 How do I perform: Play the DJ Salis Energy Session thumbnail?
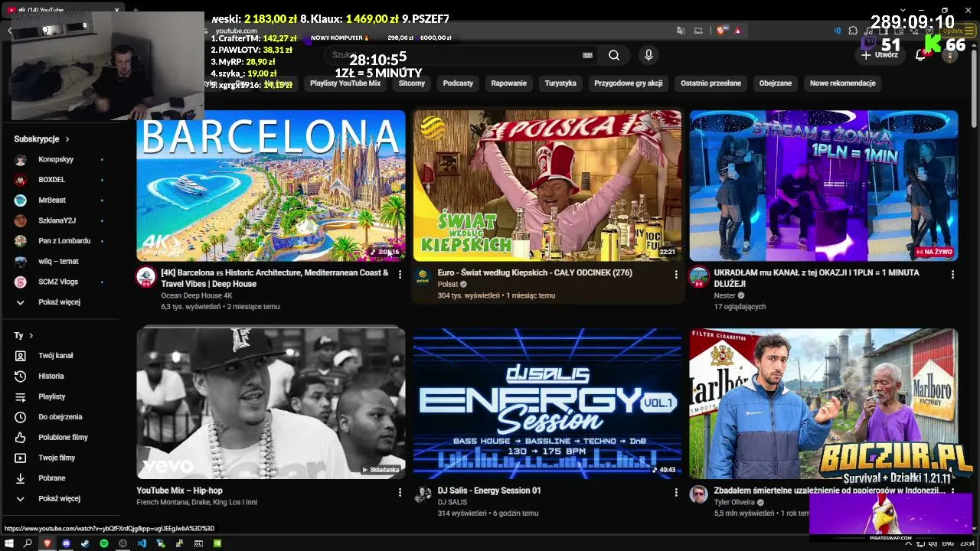(547, 404)
